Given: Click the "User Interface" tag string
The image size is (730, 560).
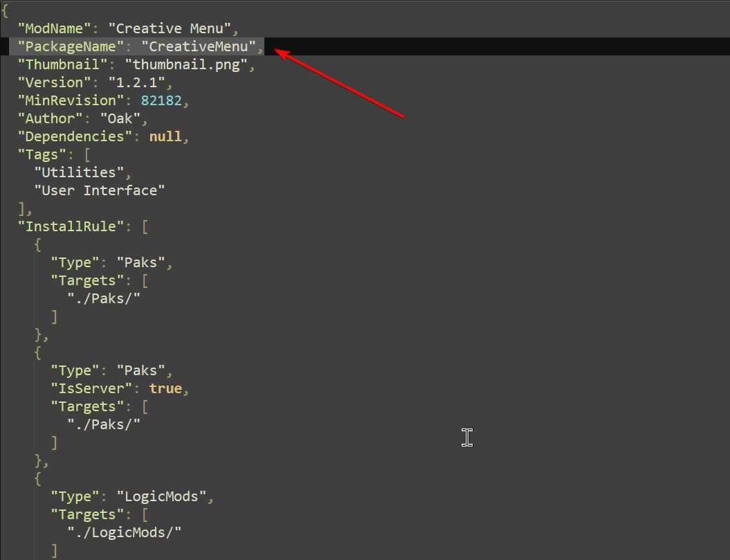Looking at the screenshot, I should [x=100, y=190].
